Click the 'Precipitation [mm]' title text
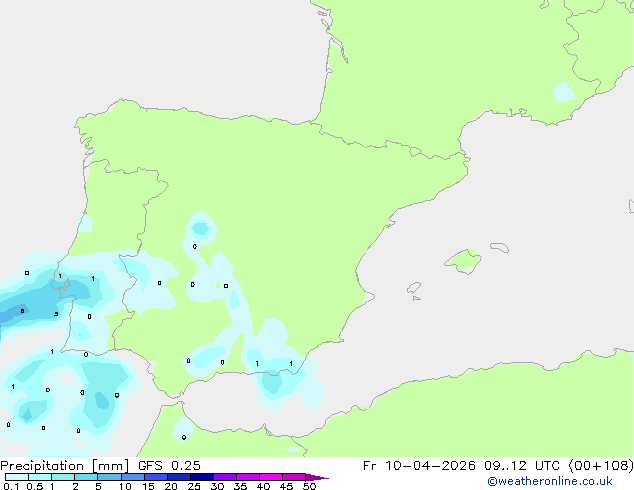The width and height of the screenshot is (634, 490). pyautogui.click(x=65, y=466)
